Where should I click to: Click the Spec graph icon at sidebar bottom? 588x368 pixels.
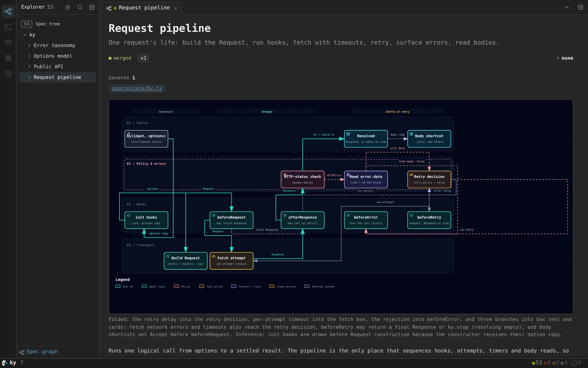point(22,352)
